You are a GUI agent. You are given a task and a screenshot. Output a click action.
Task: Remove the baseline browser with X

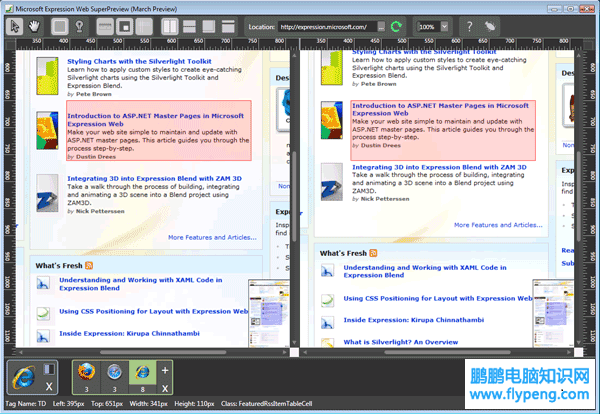pyautogui.click(x=49, y=387)
